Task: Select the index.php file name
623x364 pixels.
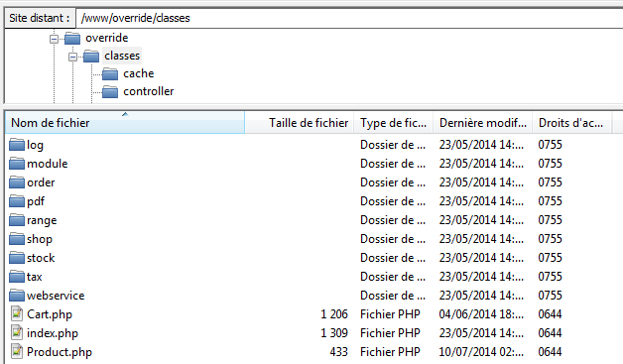Action: click(53, 333)
